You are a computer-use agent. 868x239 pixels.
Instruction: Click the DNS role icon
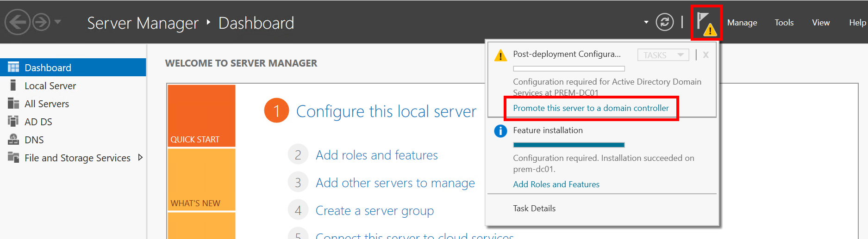coord(13,139)
